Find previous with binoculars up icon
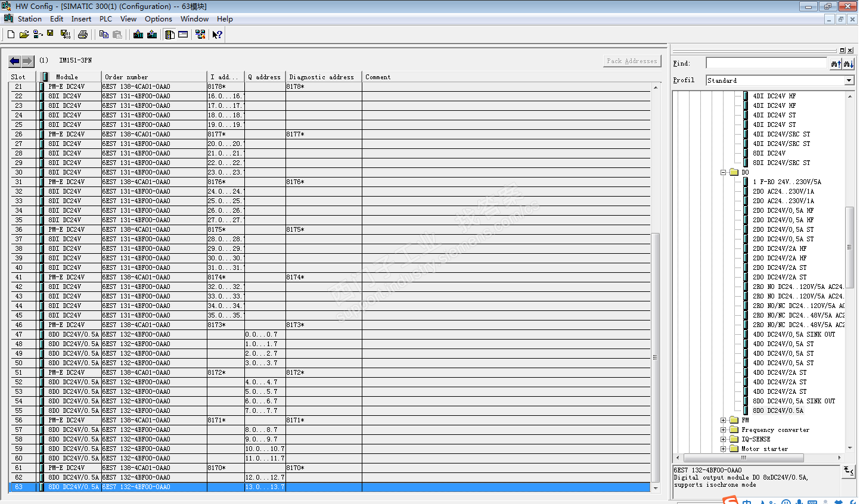The image size is (863, 504). pyautogui.click(x=836, y=64)
